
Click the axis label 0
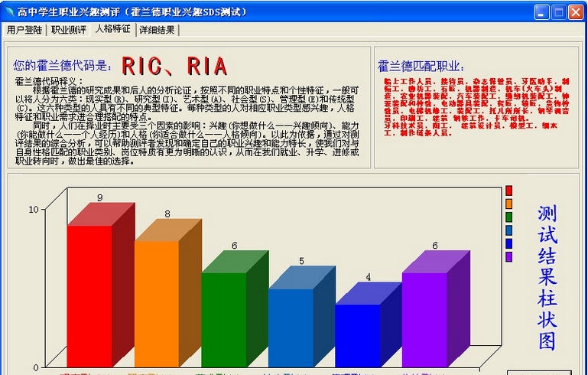[36, 367]
